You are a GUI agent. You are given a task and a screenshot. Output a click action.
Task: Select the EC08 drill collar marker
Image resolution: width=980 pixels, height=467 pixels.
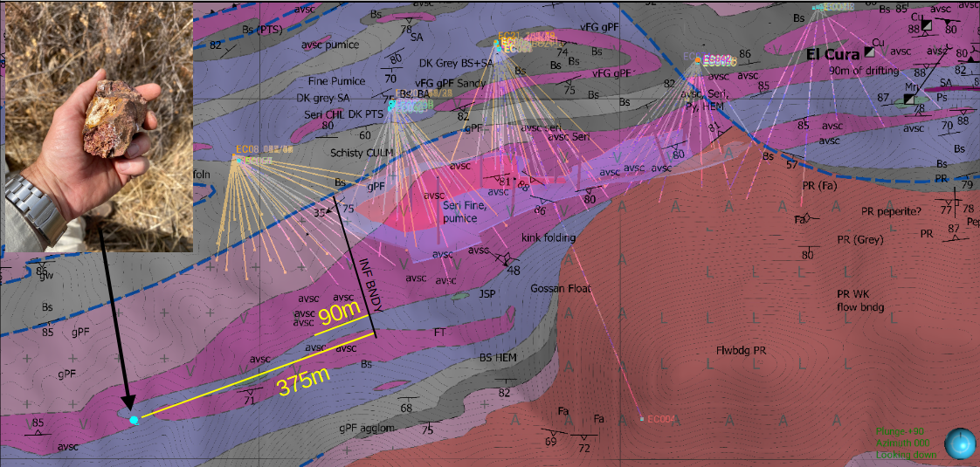click(238, 158)
